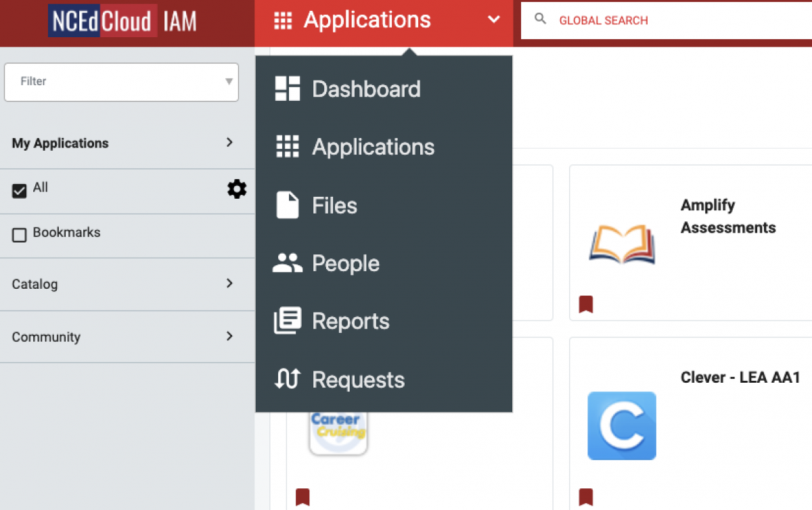The width and height of the screenshot is (812, 510).
Task: Uncheck the All filter checkbox
Action: pos(20,189)
